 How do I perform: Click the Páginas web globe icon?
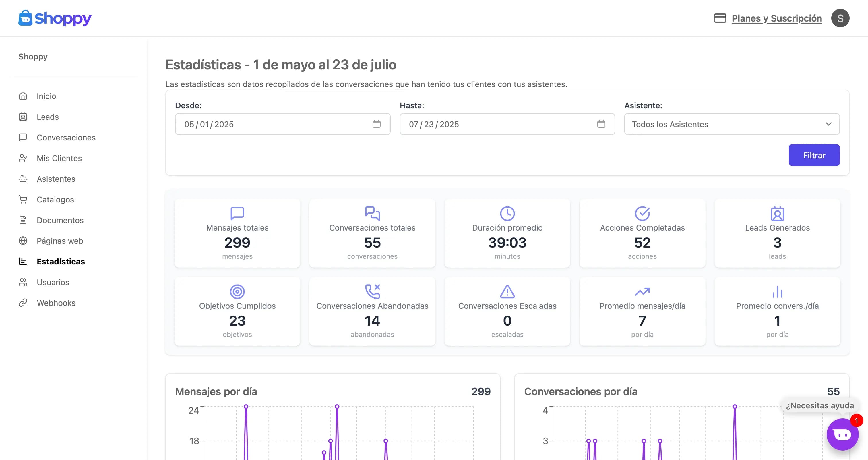[x=23, y=241]
